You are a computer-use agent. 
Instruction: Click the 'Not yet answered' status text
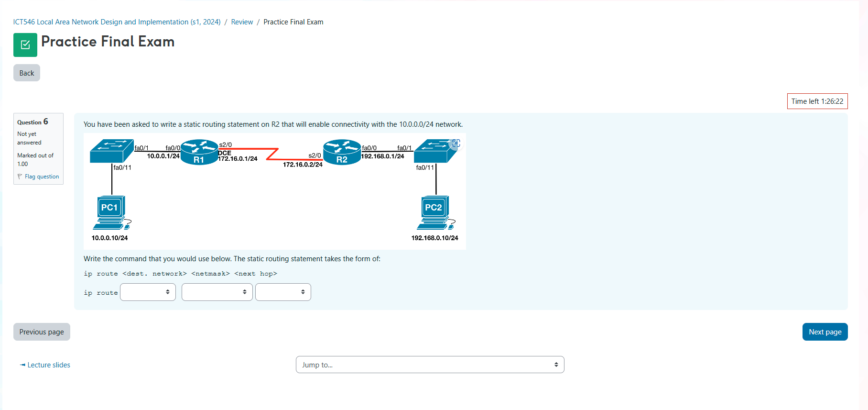click(x=29, y=138)
